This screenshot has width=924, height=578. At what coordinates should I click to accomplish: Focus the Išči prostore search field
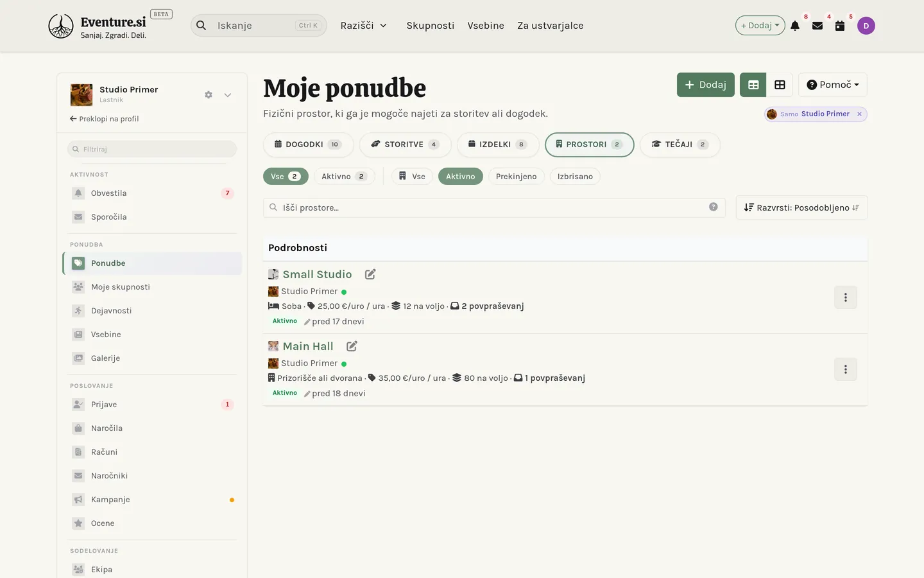click(x=494, y=207)
